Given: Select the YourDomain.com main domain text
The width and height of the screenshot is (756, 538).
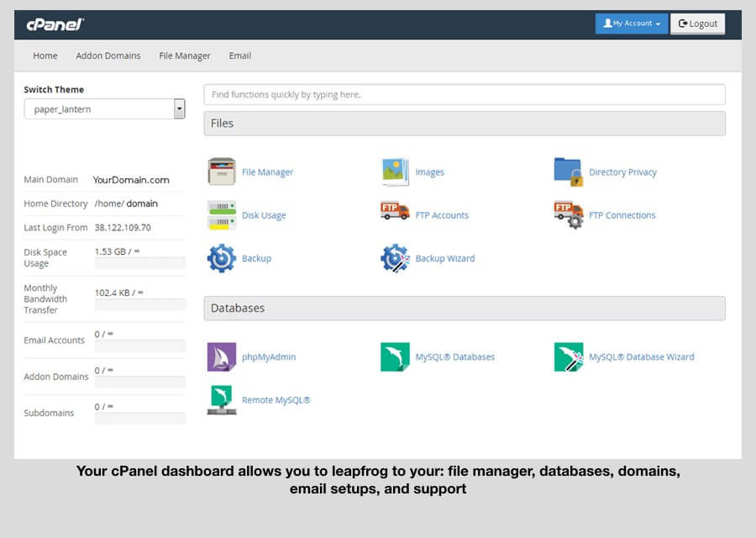Looking at the screenshot, I should (131, 180).
